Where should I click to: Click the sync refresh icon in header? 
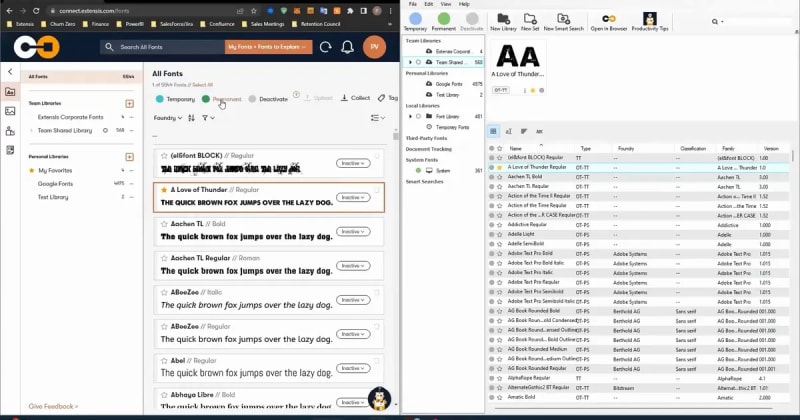[x=326, y=47]
